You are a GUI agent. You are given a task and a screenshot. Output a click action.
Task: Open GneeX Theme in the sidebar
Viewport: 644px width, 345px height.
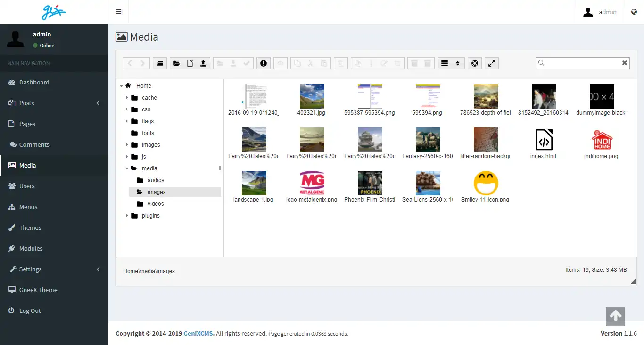[54, 290]
